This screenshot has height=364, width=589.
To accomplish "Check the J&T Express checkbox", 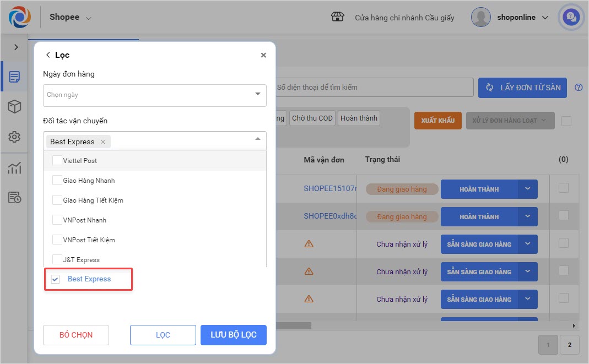I will pyautogui.click(x=57, y=260).
